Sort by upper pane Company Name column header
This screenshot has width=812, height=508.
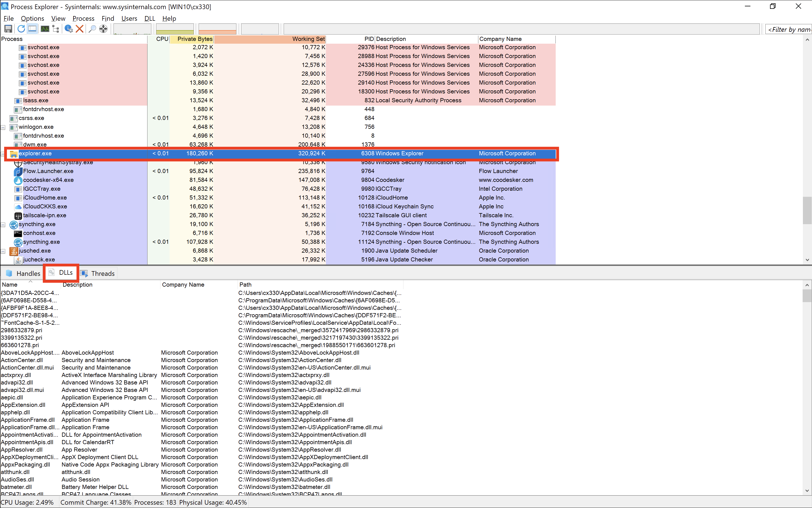(x=516, y=39)
